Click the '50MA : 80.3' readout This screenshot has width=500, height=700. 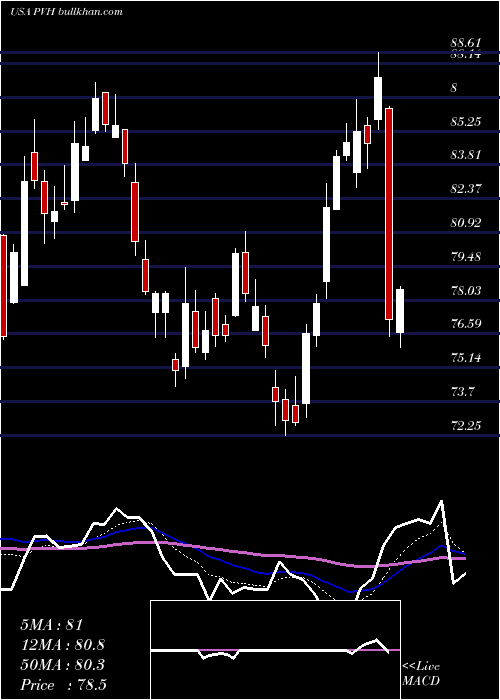[x=62, y=665]
